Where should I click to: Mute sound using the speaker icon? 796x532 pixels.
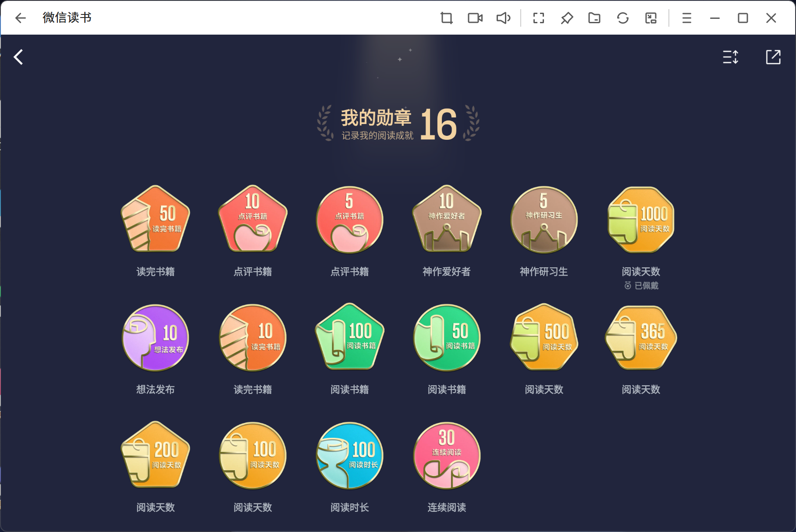point(503,18)
